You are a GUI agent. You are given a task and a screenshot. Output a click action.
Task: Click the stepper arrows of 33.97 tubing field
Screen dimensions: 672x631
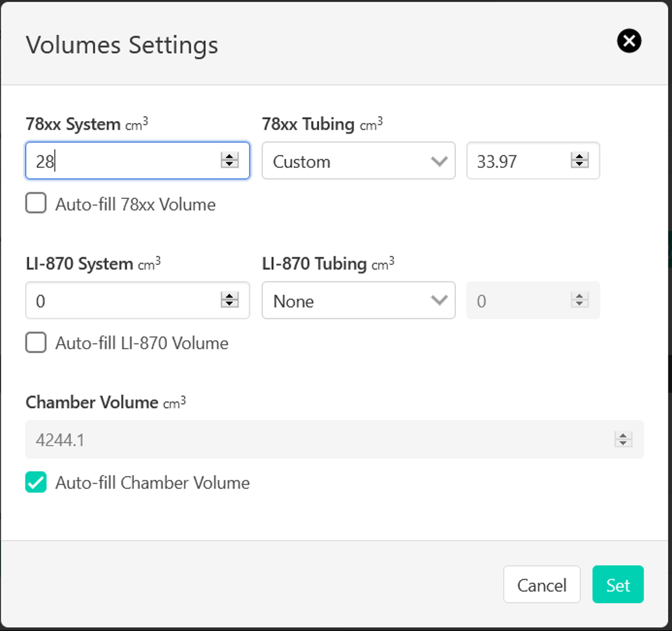[579, 161]
